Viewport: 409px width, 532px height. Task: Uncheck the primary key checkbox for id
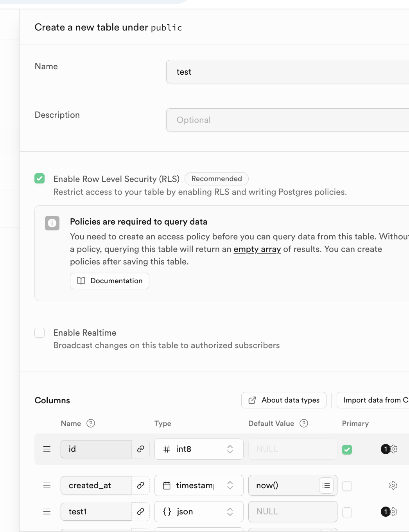tap(347, 449)
